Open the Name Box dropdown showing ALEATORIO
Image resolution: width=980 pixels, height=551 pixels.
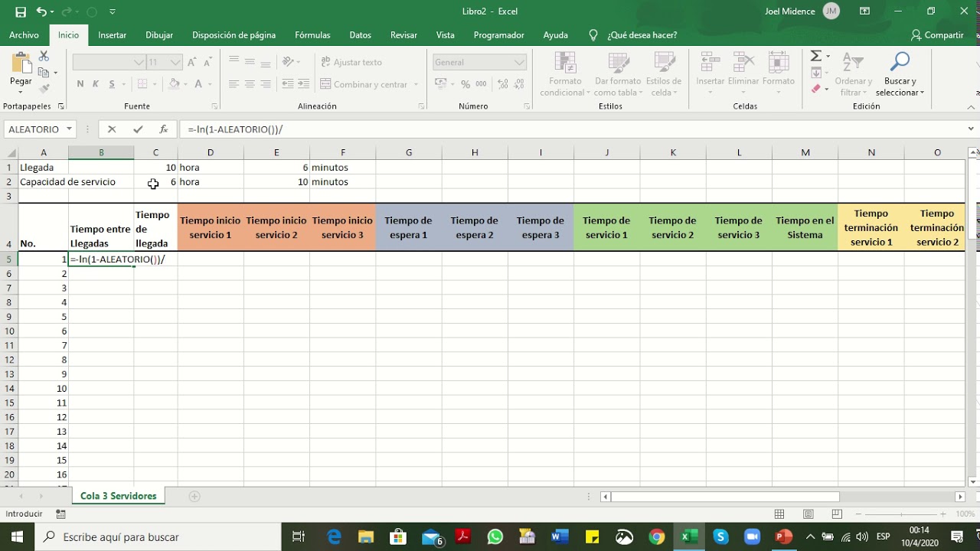point(69,129)
